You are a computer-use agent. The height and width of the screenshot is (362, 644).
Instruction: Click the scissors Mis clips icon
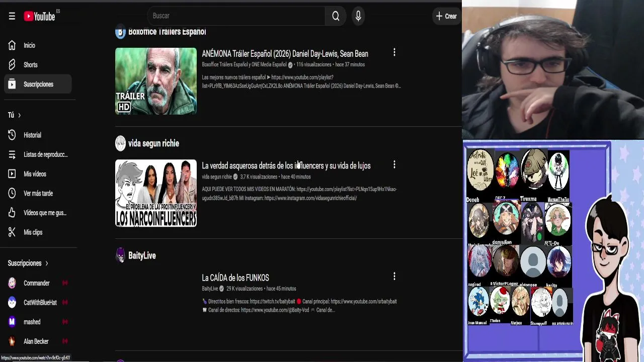(x=12, y=232)
